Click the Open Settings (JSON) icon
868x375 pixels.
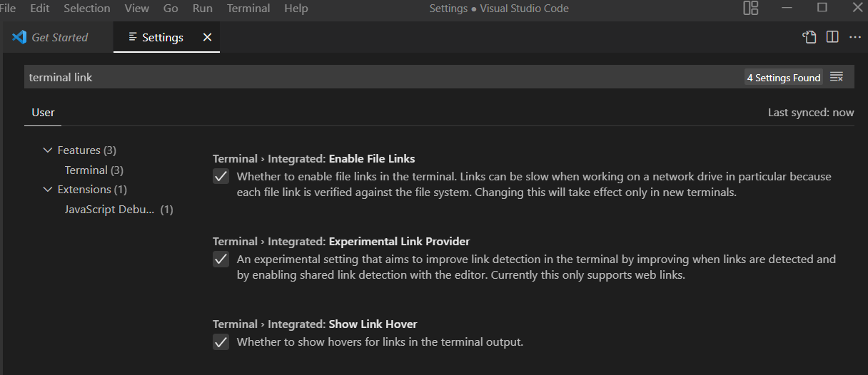809,37
